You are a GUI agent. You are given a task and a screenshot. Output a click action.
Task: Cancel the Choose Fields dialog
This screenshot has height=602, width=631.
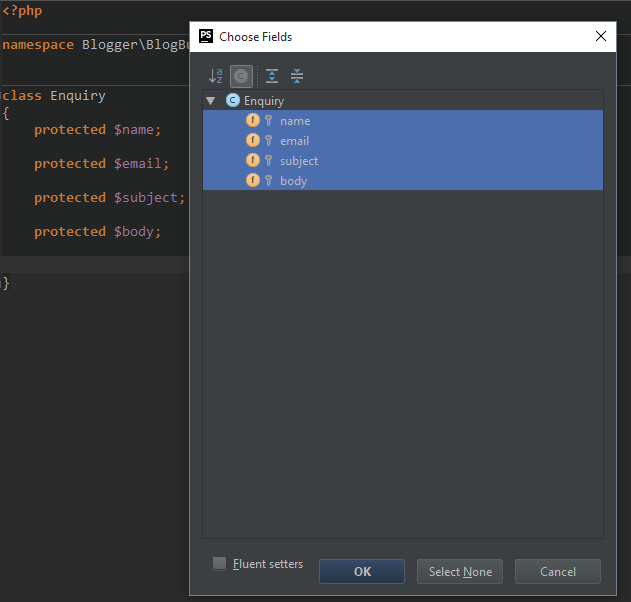coord(558,572)
